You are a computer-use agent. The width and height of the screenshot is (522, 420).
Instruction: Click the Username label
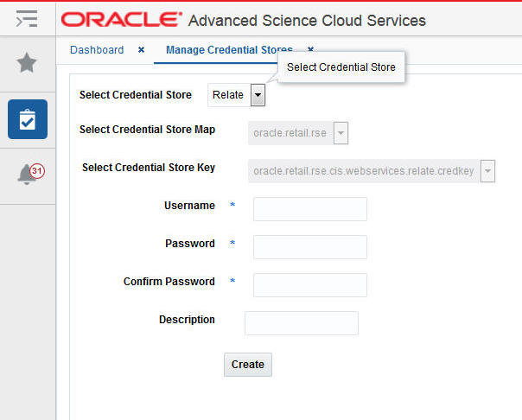pyautogui.click(x=189, y=206)
